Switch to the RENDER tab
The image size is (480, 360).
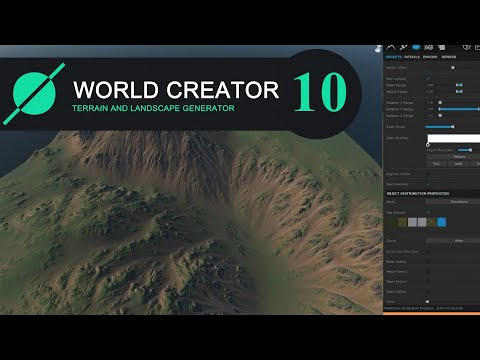coord(449,57)
